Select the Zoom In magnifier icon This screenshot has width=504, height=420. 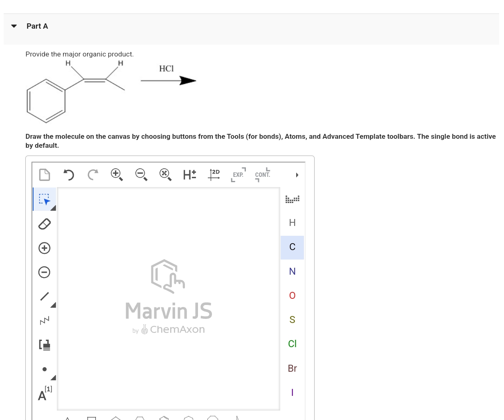(117, 175)
